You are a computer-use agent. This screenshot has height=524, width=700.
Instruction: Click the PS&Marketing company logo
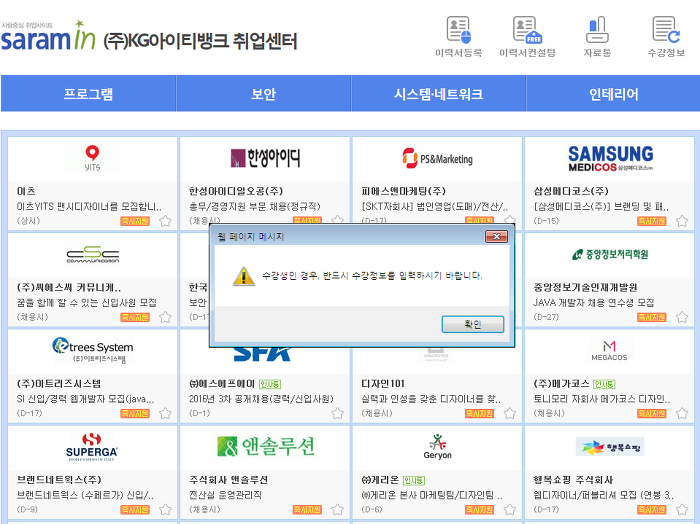click(x=438, y=158)
